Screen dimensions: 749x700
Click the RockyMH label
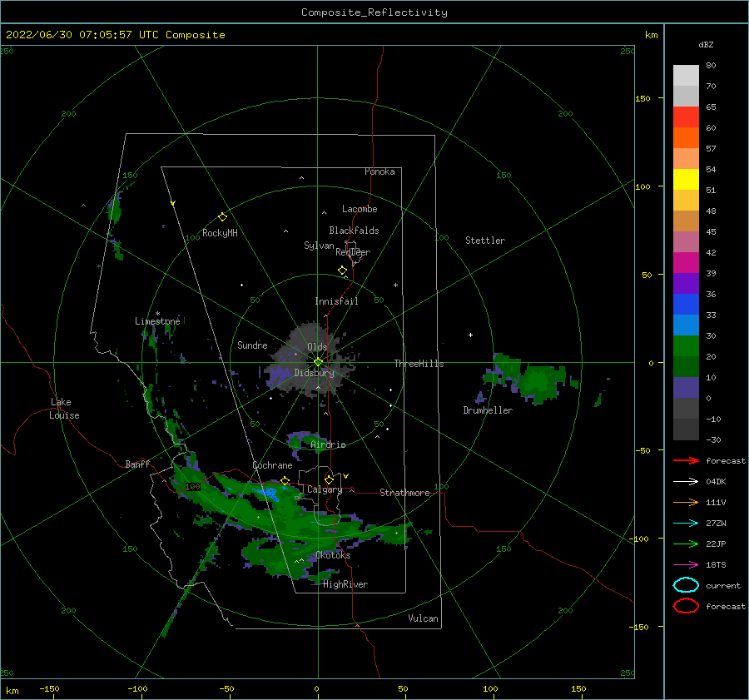click(x=220, y=233)
